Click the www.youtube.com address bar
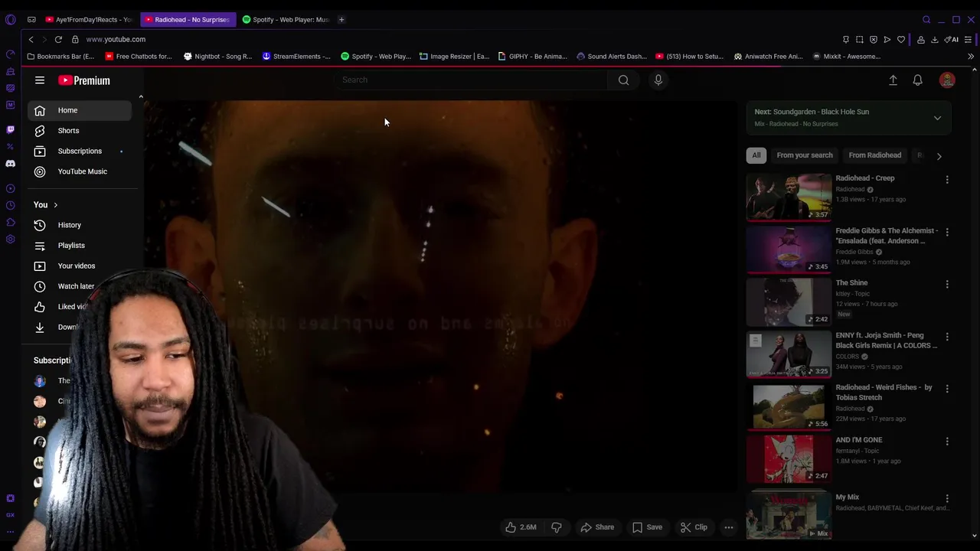980x551 pixels. (116, 39)
